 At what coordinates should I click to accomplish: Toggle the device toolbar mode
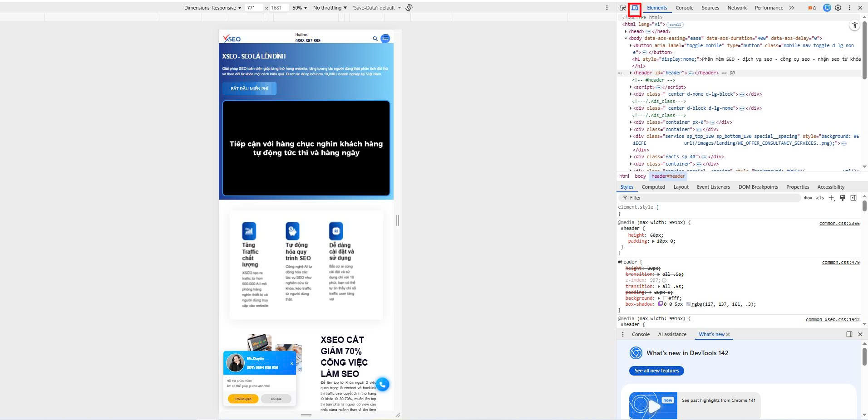pyautogui.click(x=635, y=8)
